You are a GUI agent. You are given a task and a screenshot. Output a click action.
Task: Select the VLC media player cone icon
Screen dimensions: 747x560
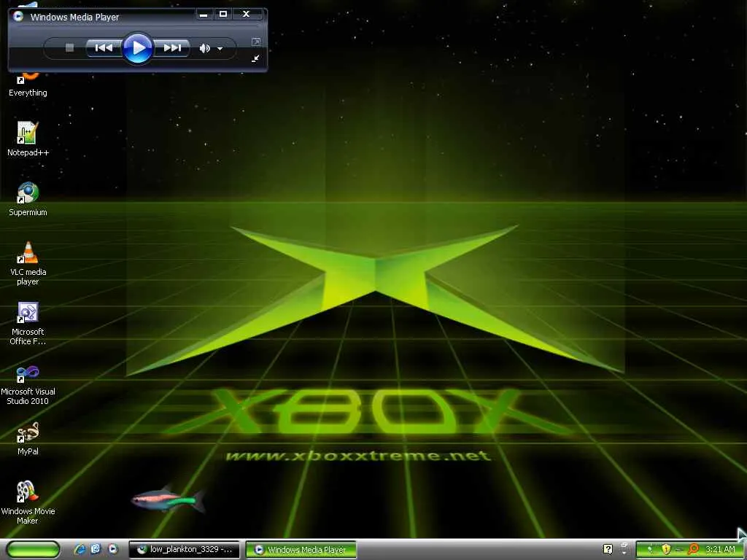(28, 252)
